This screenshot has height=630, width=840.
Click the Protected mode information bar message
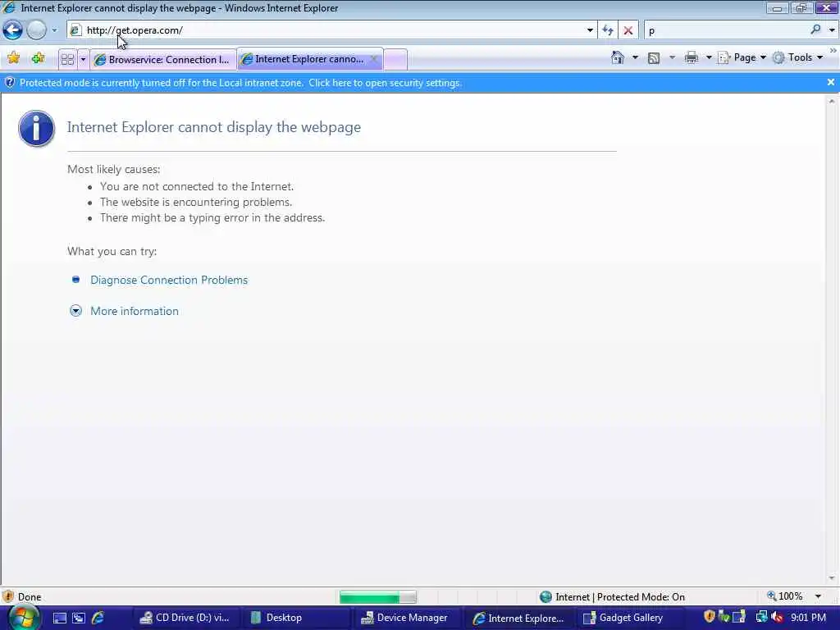click(x=240, y=83)
